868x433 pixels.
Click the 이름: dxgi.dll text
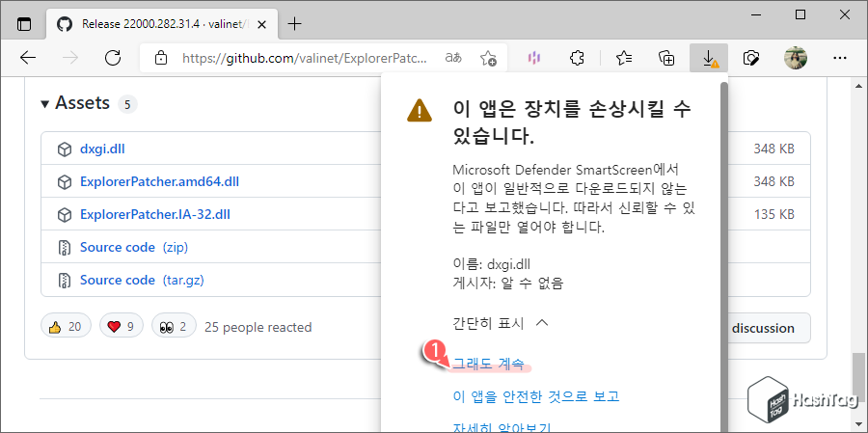click(x=494, y=264)
